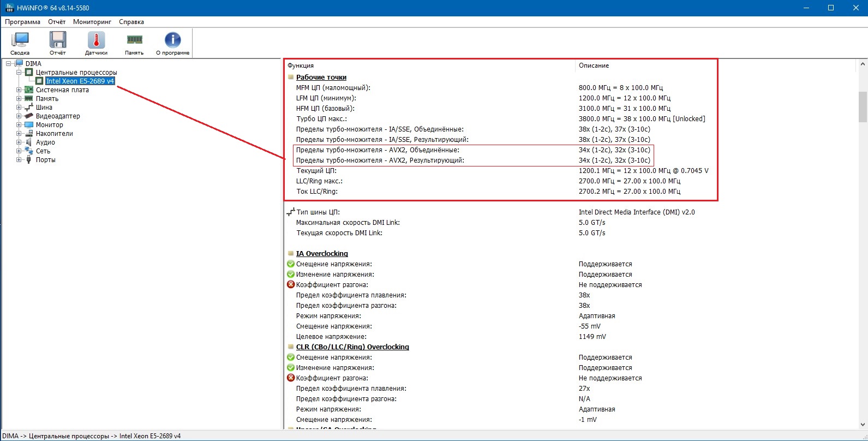Click green check beside IA Смещение напряжения
Screen dimensions: 868x441
click(291, 264)
